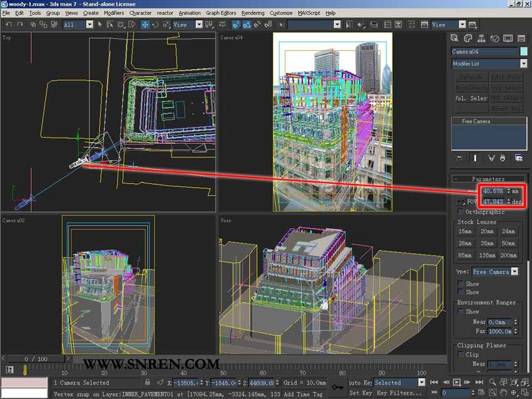This screenshot has height=399, width=532.
Task: Toggle the mini curve editor button
Action: [9, 370]
